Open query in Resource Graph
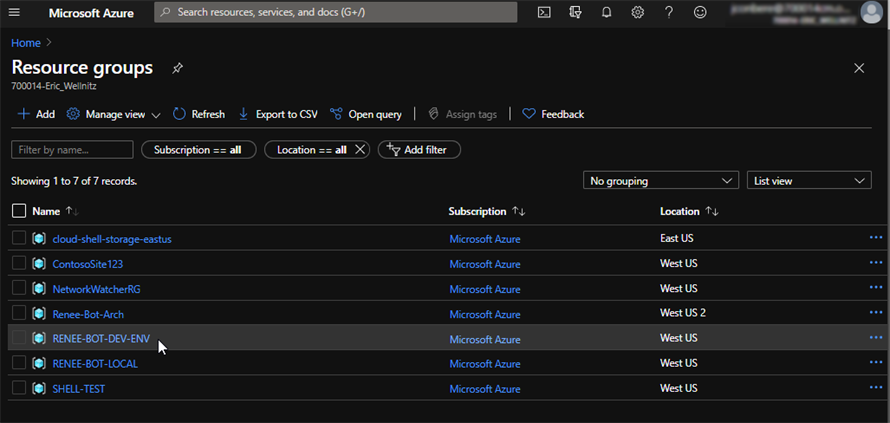Image resolution: width=890 pixels, height=423 pixels. coord(366,114)
